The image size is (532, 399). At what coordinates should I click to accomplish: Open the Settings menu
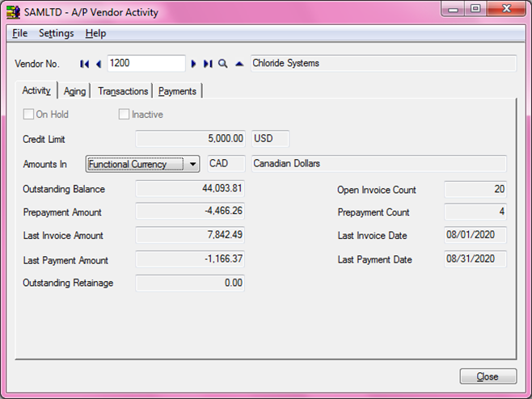coord(57,33)
